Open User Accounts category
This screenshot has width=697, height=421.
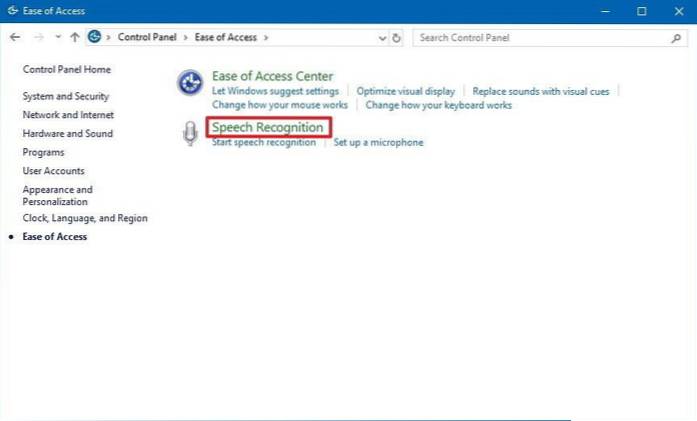53,171
